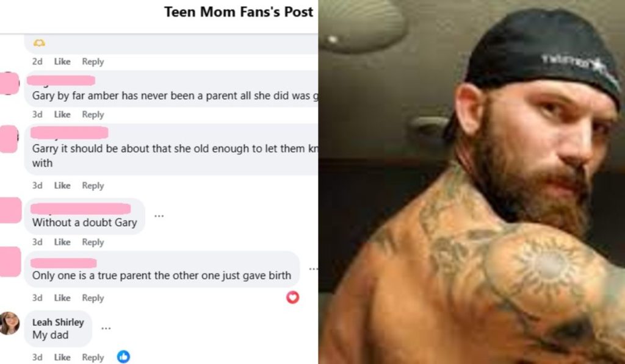625x364 pixels.
Task: Click the avatar beside the 'Without a doubt Gary' comment
Action: pyautogui.click(x=9, y=210)
